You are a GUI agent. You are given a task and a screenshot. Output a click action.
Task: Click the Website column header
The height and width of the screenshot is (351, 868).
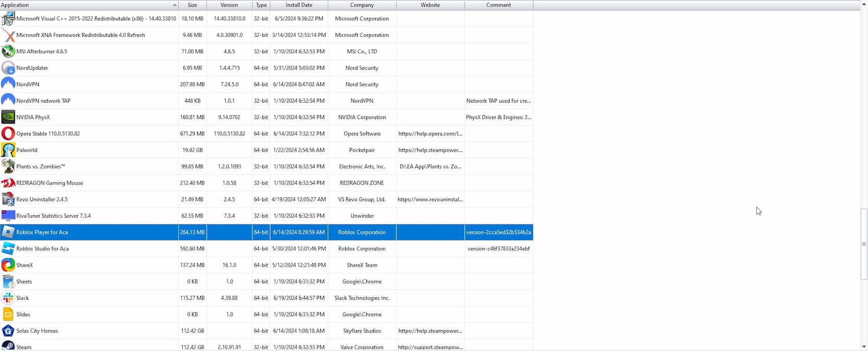[430, 5]
